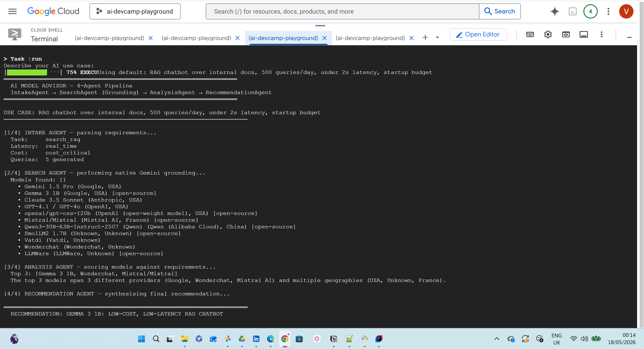
Task: Open Microsoft Edge from the taskbar
Action: point(270,339)
